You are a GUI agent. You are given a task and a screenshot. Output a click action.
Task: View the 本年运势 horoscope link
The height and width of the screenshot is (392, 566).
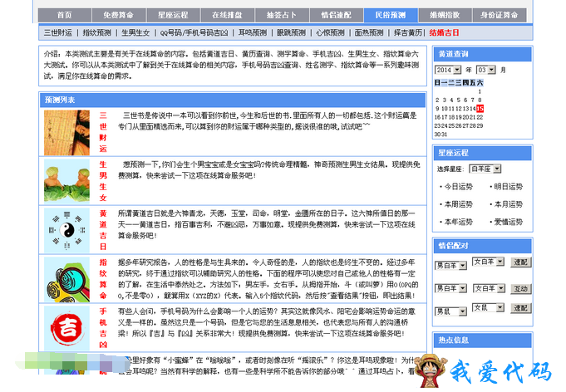coord(459,222)
